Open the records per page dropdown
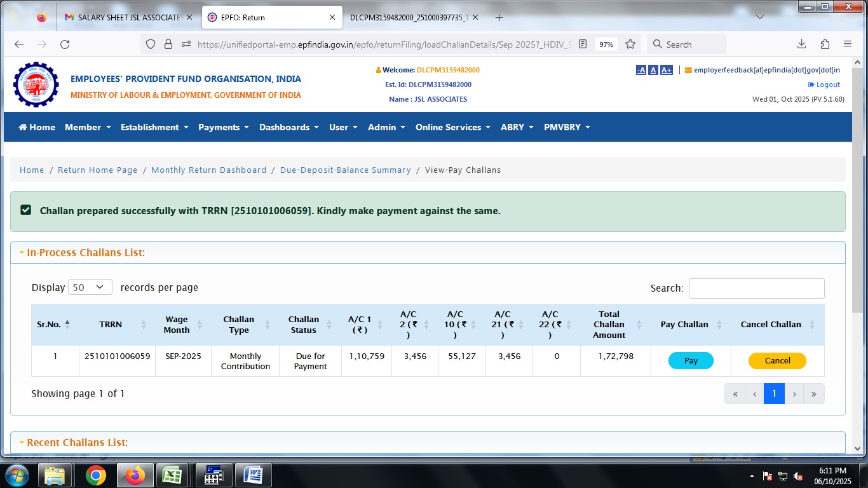The width and height of the screenshot is (868, 488). click(90, 287)
